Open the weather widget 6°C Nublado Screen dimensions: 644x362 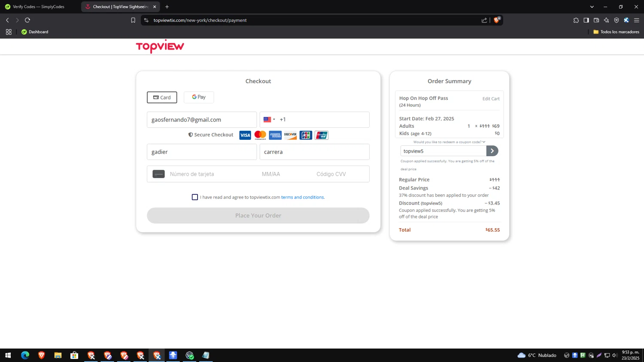pos(537,355)
